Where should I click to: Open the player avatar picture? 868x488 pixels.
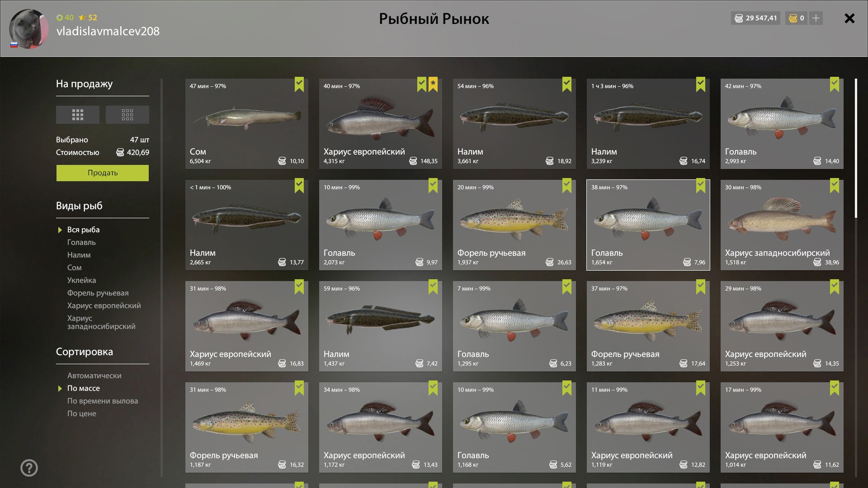coord(29,28)
